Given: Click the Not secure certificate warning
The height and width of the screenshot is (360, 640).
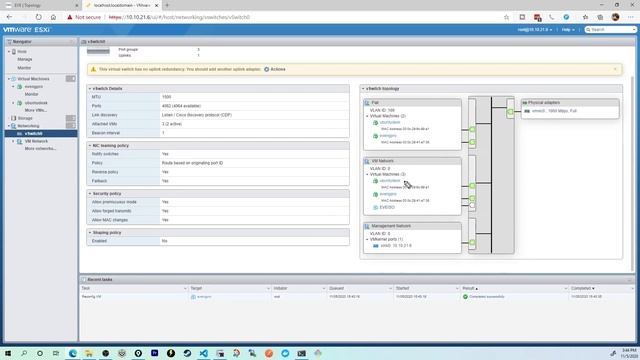Looking at the screenshot, I should coord(84,17).
